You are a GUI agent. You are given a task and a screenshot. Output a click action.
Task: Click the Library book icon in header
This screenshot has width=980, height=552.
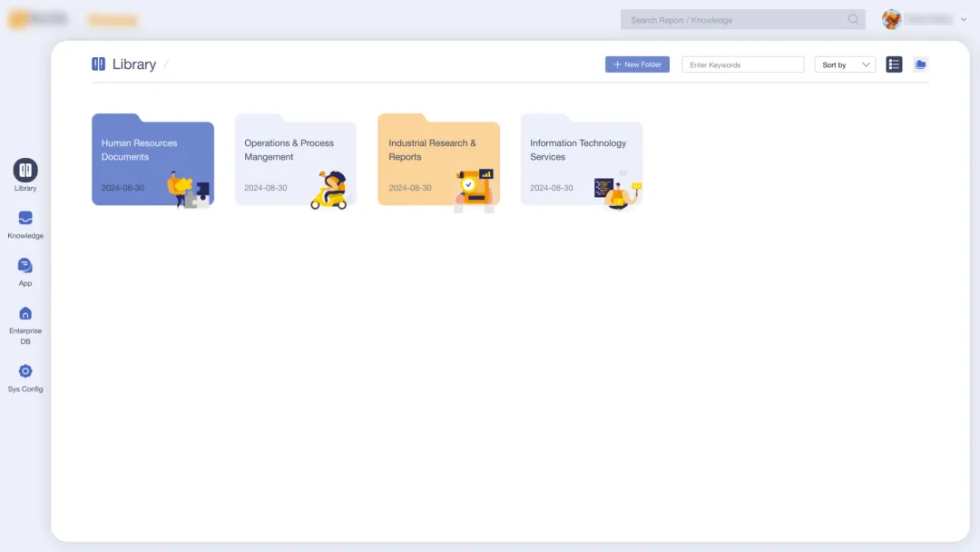pyautogui.click(x=99, y=64)
